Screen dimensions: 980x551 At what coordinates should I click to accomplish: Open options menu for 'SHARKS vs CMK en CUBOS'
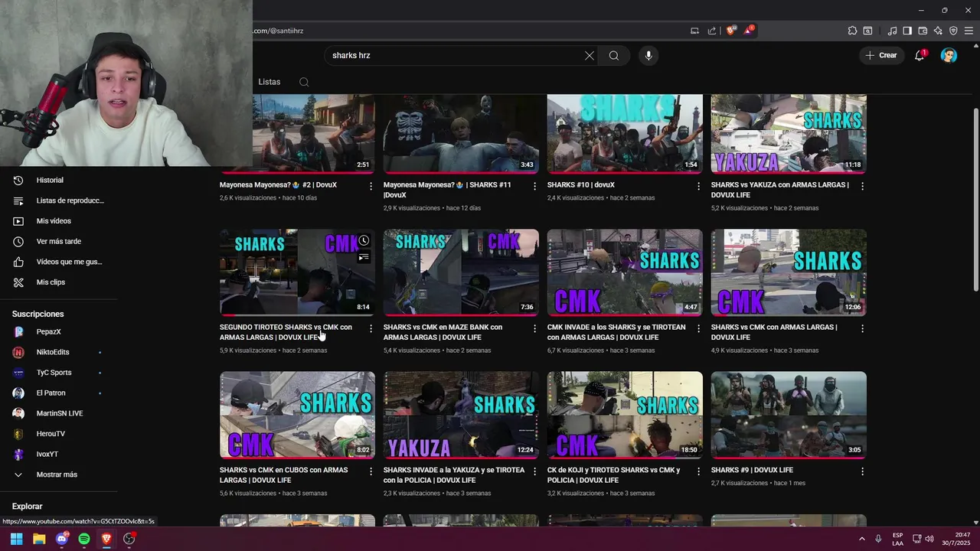pos(371,471)
